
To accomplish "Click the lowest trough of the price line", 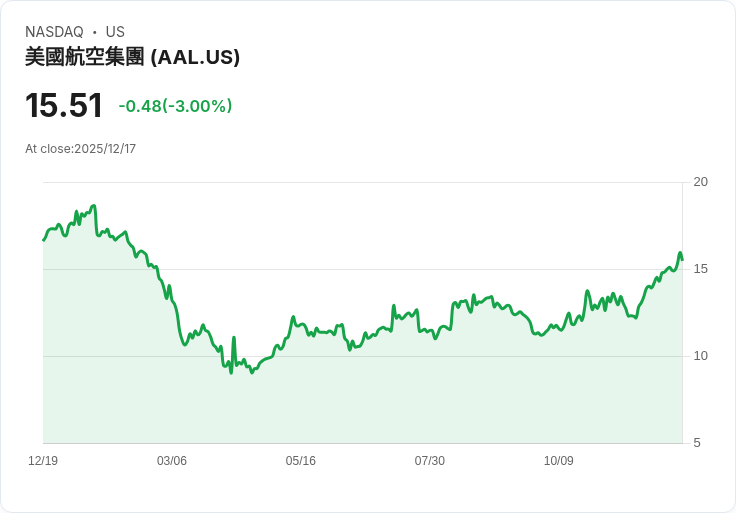I will click(231, 372).
